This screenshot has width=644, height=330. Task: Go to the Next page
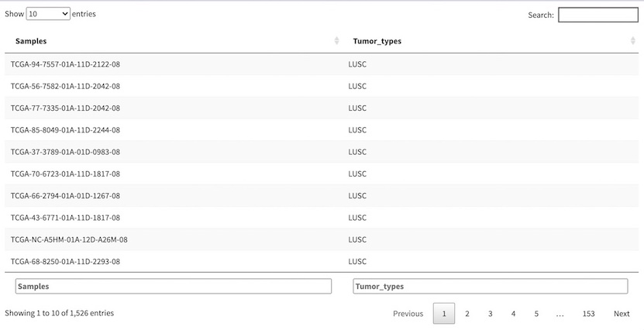click(x=622, y=314)
